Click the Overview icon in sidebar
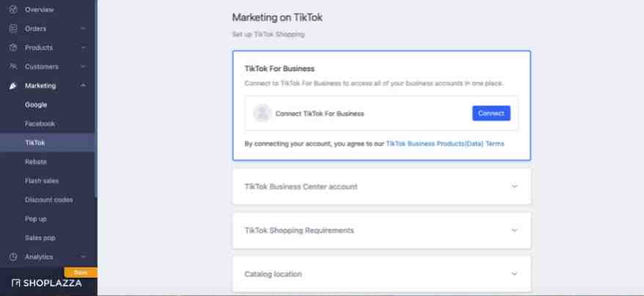 pos(13,9)
